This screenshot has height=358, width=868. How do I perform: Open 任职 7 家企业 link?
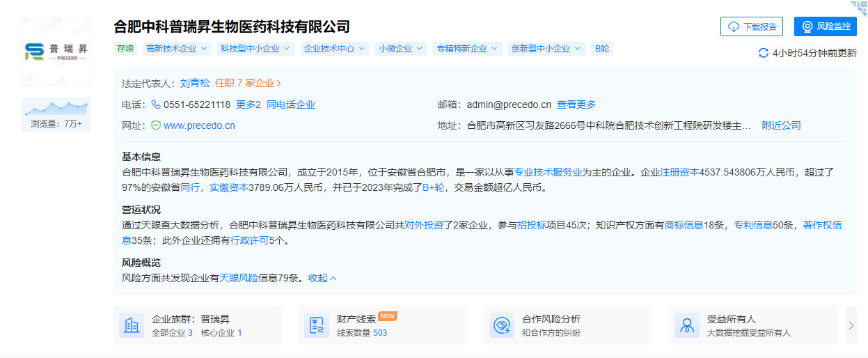coord(248,83)
